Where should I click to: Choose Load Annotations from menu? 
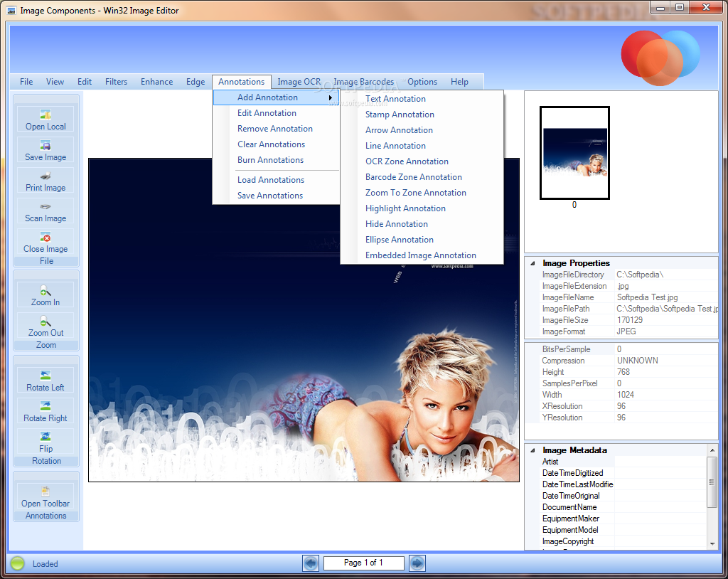coord(276,180)
